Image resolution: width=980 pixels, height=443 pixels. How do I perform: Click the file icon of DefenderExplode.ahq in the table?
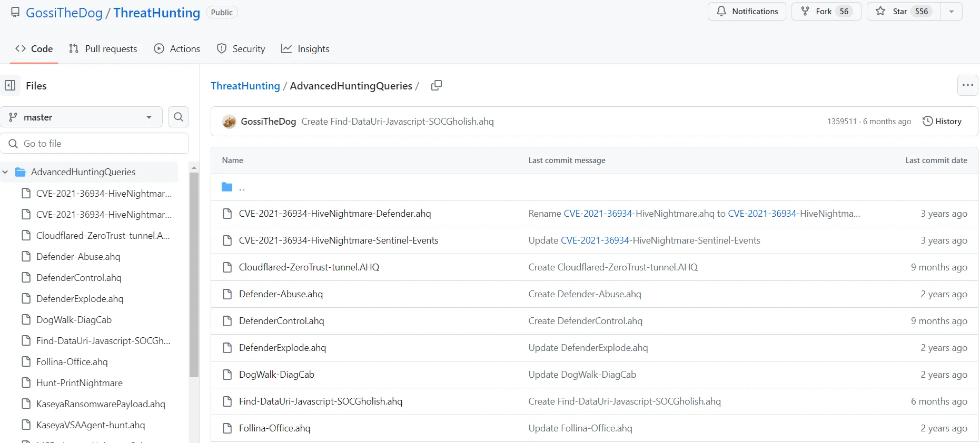[x=227, y=348]
